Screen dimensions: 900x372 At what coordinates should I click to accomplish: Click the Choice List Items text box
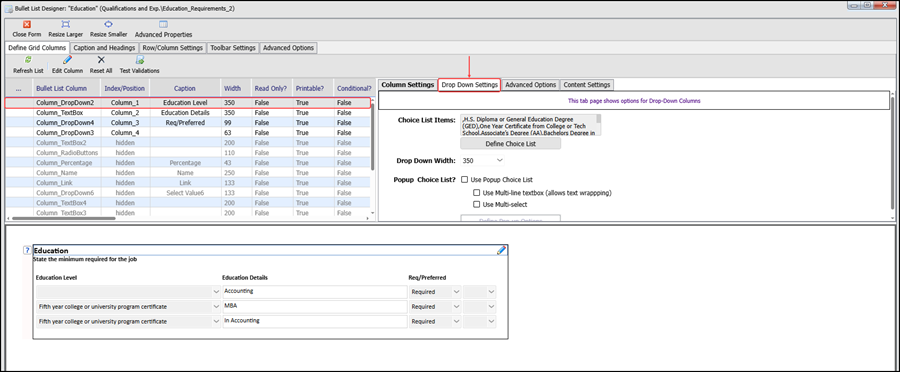click(x=530, y=125)
